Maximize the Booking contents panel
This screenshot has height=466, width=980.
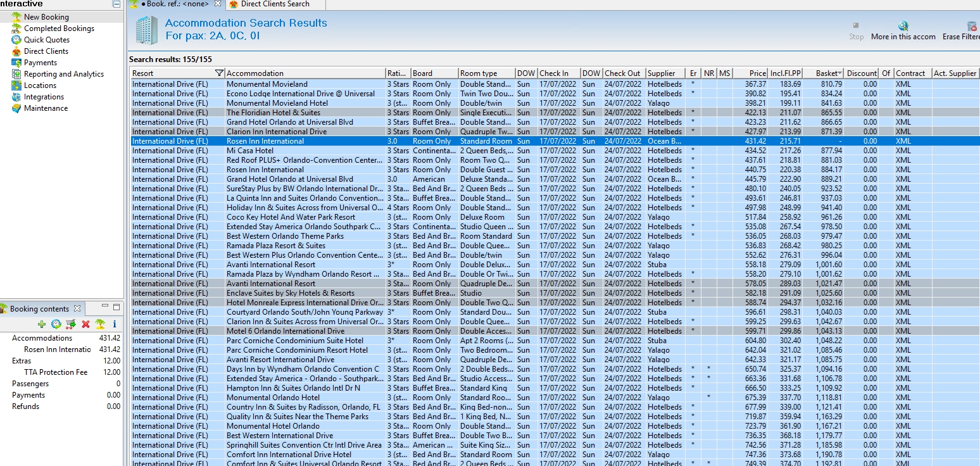116,307
